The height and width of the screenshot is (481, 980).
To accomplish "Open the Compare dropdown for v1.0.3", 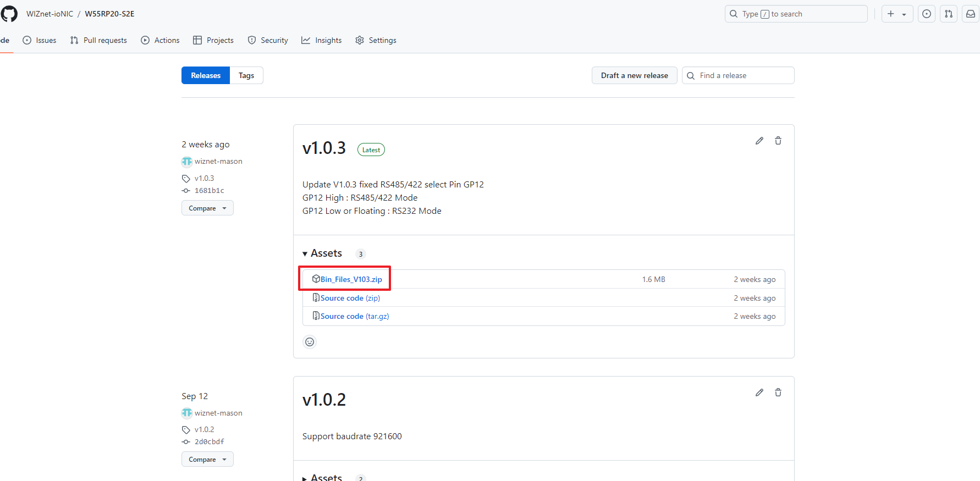I will [x=207, y=208].
